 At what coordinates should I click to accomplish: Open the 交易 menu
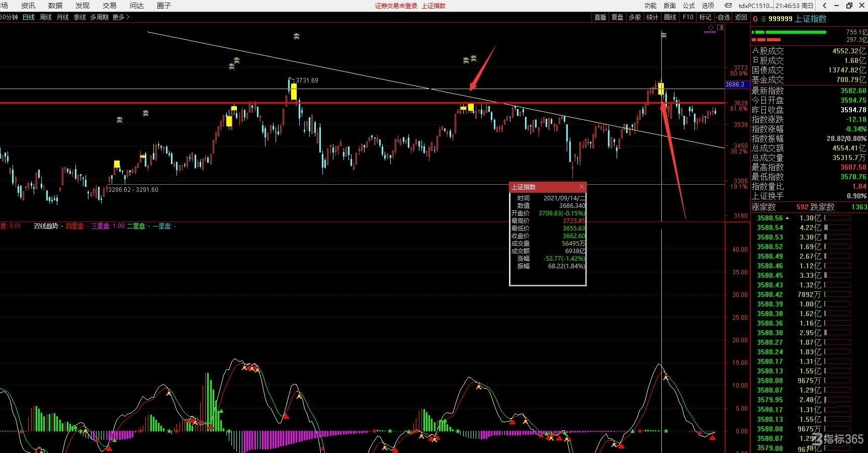pos(110,6)
